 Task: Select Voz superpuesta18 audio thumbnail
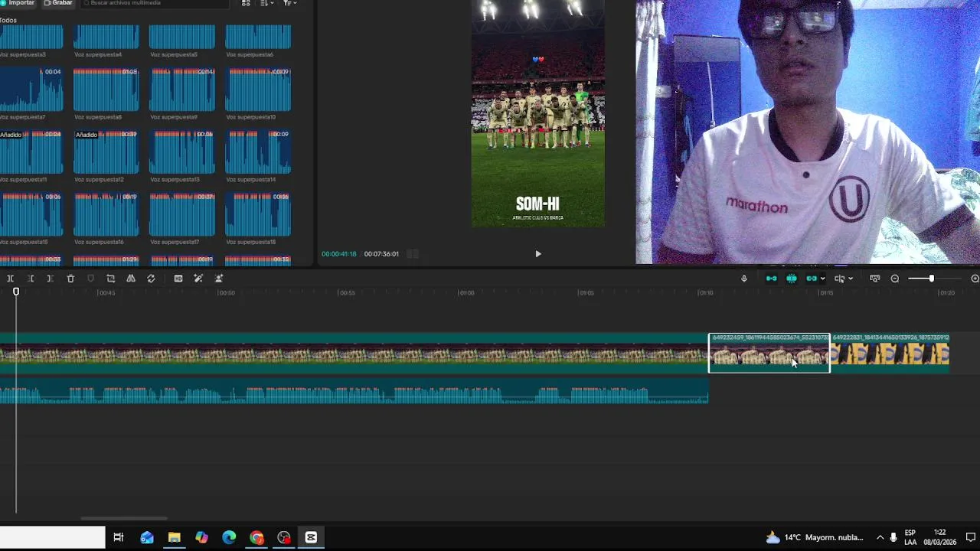pos(258,215)
